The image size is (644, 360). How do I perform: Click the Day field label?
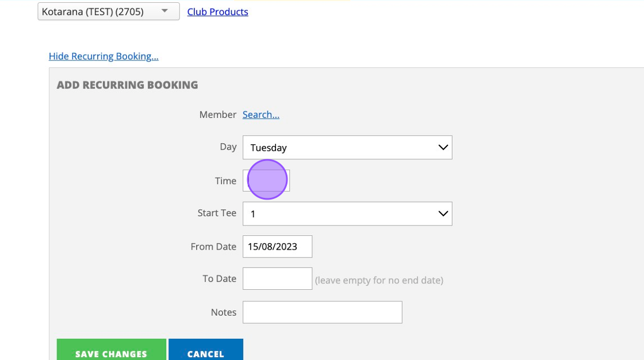pyautogui.click(x=228, y=147)
